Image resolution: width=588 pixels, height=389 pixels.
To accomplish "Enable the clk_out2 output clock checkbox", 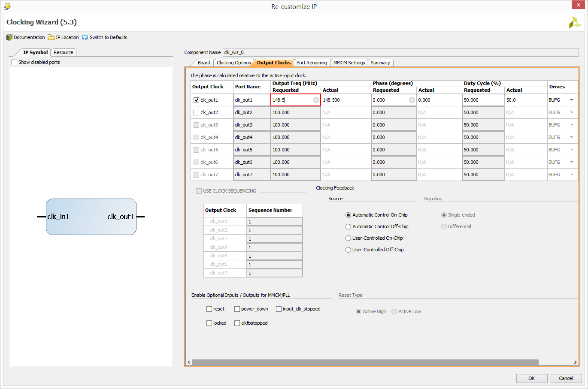I will click(197, 112).
